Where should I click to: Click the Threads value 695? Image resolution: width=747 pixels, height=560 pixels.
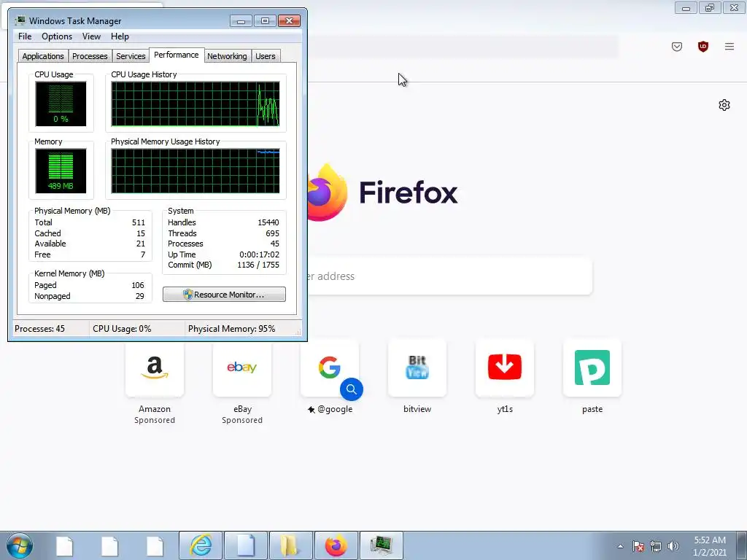point(273,233)
